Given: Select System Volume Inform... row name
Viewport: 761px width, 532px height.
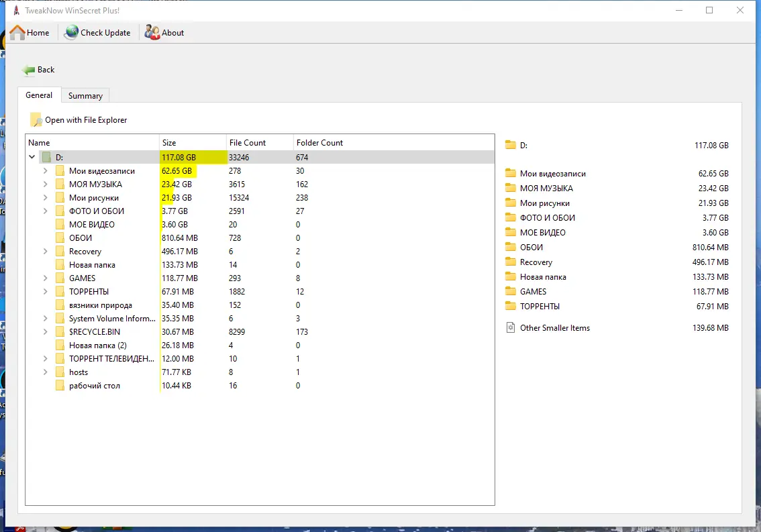Looking at the screenshot, I should coord(112,319).
